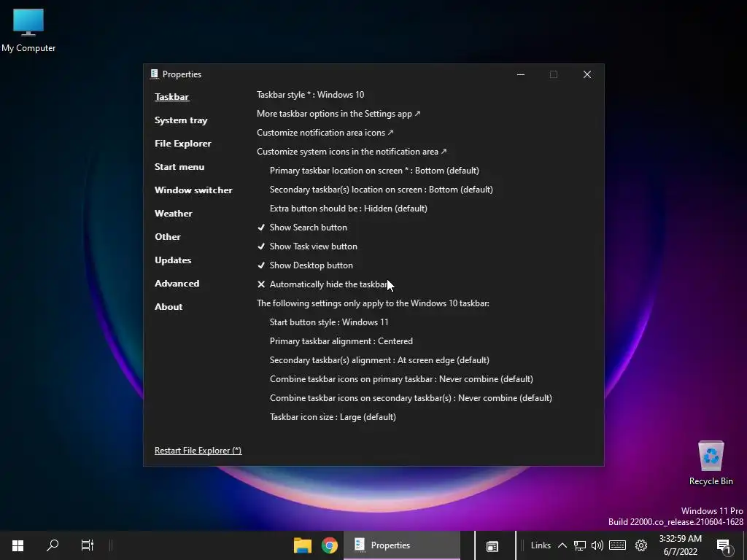Open the Other section

168,237
